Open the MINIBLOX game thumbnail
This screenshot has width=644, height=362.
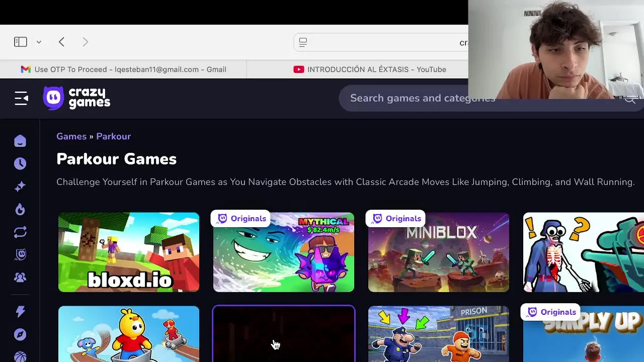pos(439,252)
